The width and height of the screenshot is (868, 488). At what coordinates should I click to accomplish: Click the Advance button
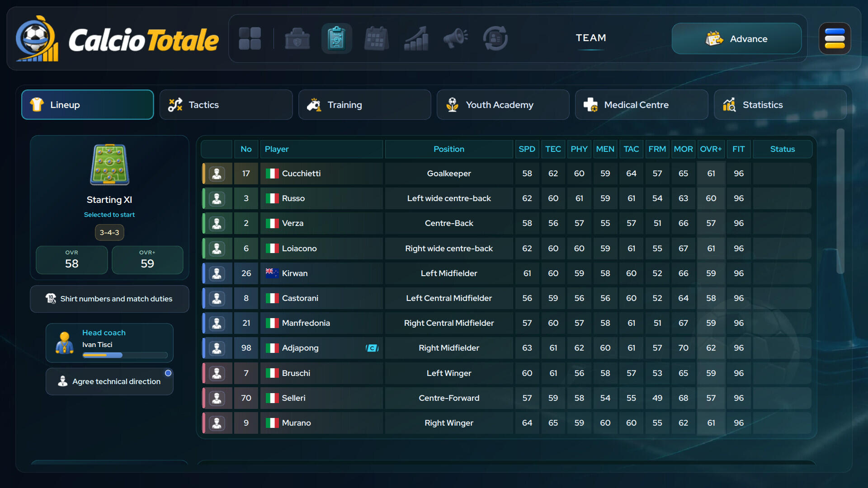(x=736, y=39)
